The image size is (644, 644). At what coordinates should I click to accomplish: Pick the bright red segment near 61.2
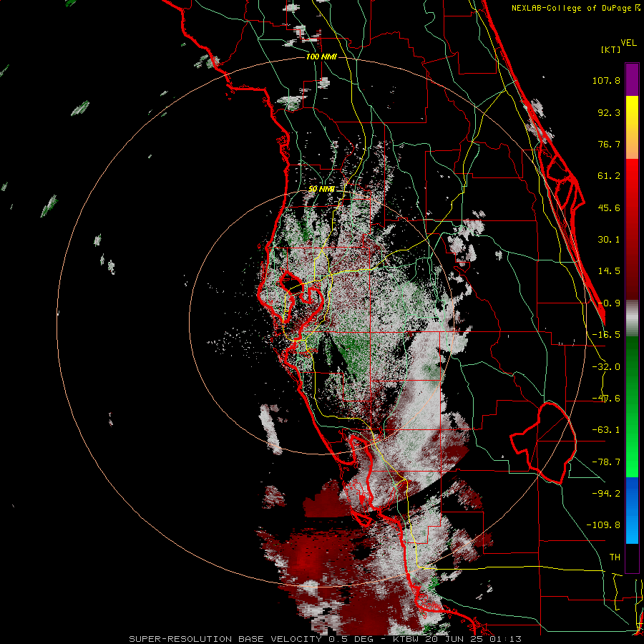coord(632,177)
